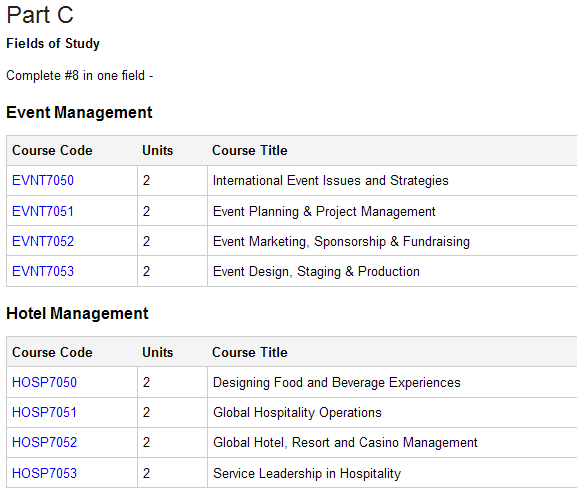This screenshot has width=577, height=500.
Task: Open the EVNT7052 course link
Action: tap(43, 241)
